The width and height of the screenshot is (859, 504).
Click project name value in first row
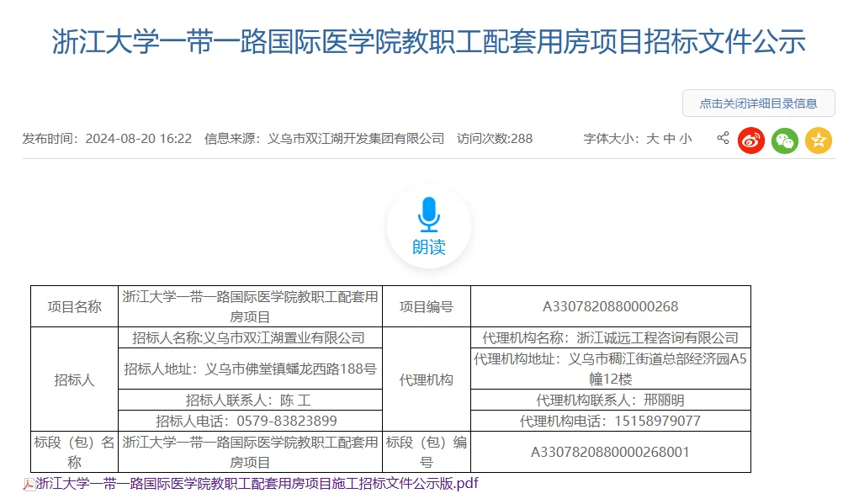(x=250, y=306)
